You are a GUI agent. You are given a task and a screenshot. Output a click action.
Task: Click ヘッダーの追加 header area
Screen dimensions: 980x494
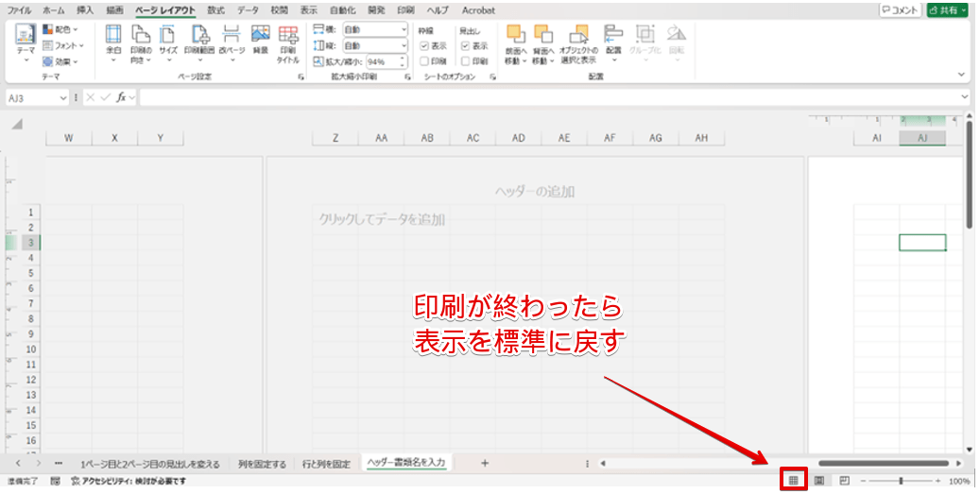(x=535, y=192)
